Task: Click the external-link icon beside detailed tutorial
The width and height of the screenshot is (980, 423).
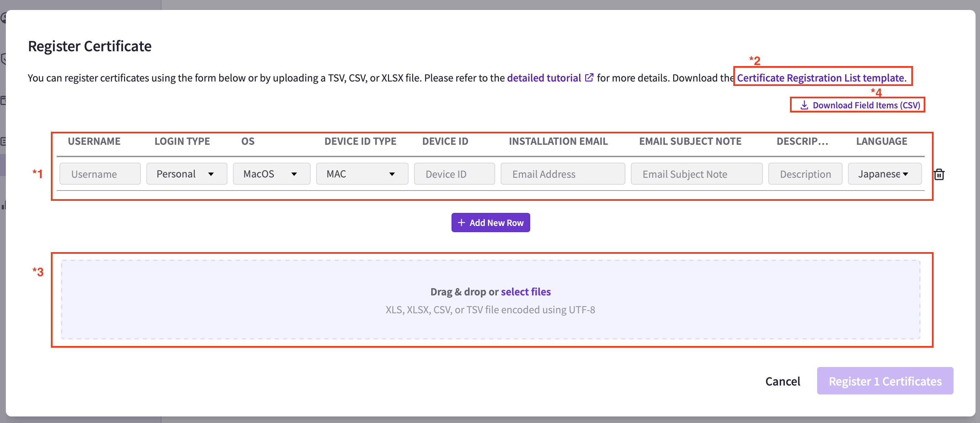Action: (x=589, y=77)
